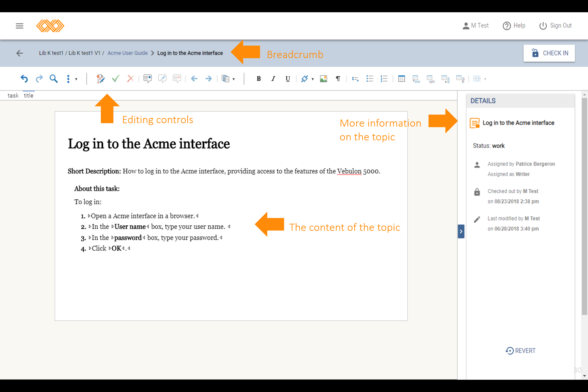
Task: Click the CHECK IN button
Action: coord(549,53)
